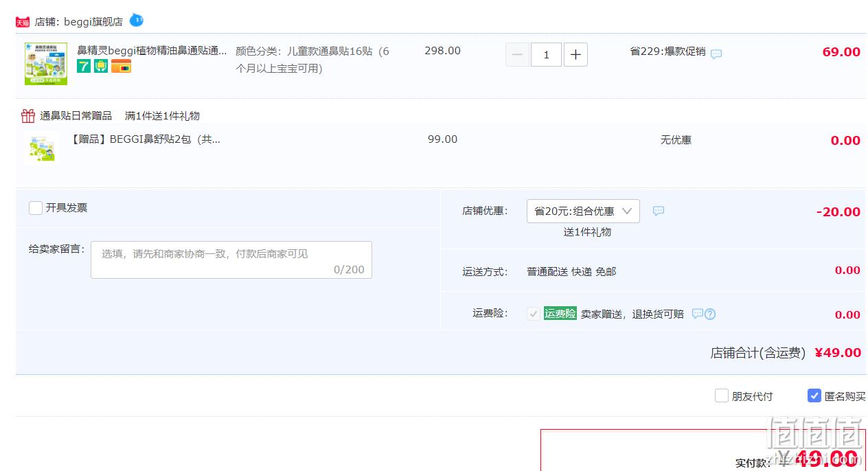Click the Tmall logo icon beside the store name
Viewport: 868px width, 471px height.
23,22
